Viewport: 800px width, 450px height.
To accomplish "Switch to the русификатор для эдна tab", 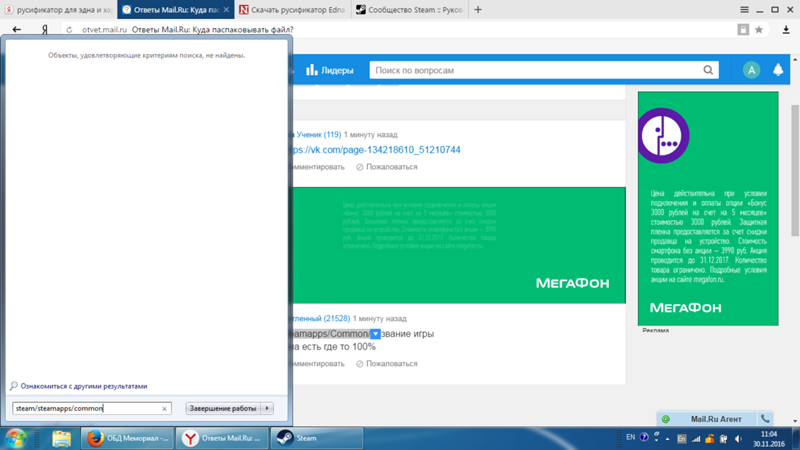I will click(59, 10).
